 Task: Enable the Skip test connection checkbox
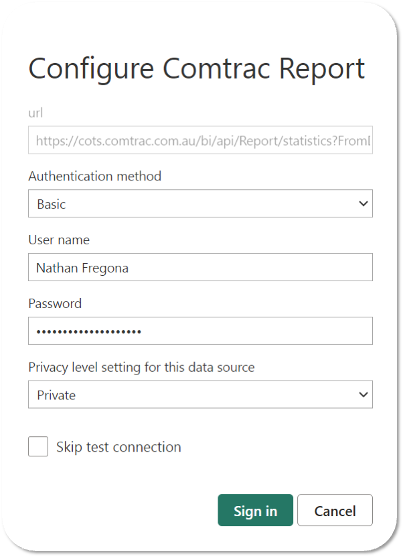pos(38,446)
